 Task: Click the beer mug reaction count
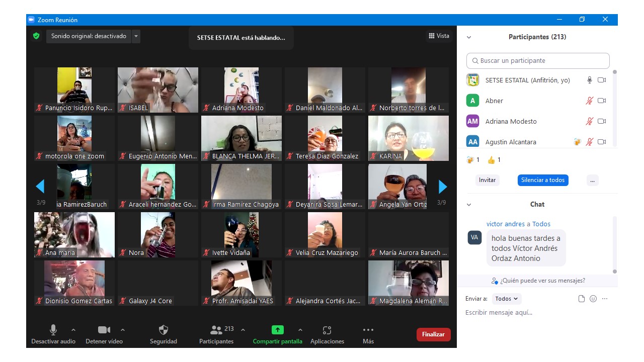click(473, 160)
